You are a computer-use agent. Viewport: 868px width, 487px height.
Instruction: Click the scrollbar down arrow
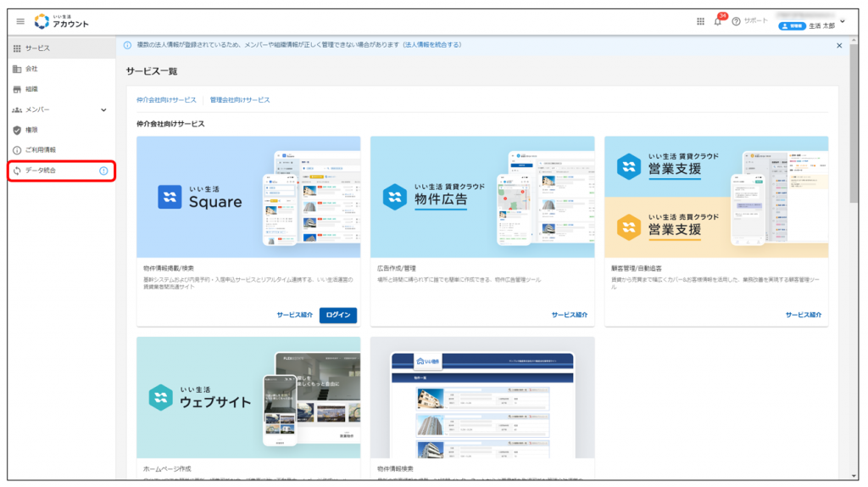pos(854,476)
